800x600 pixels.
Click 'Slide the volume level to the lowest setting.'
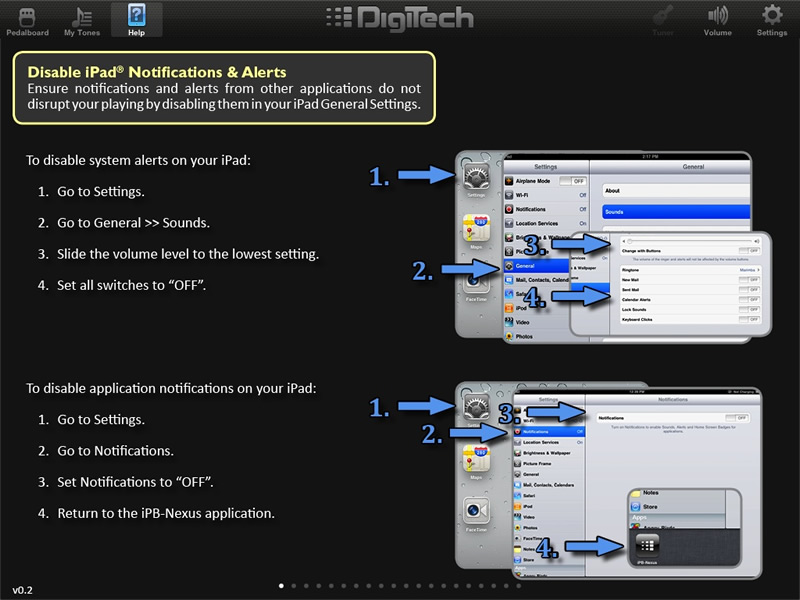pyautogui.click(x=188, y=254)
